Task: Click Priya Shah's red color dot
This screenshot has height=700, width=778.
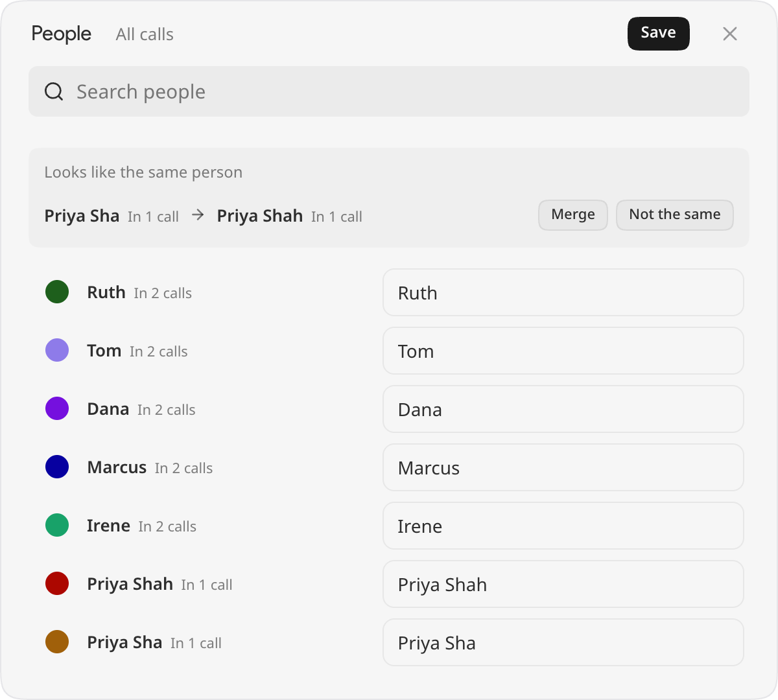Action: [x=57, y=583]
